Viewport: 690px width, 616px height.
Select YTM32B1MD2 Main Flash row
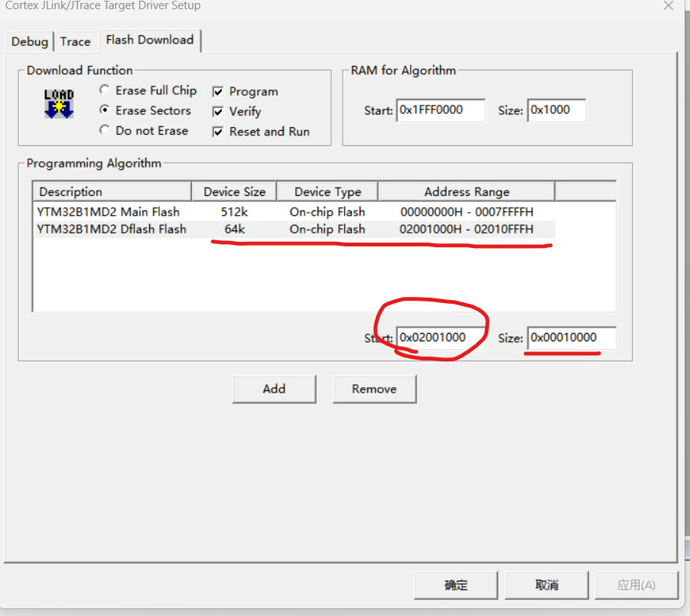[294, 212]
